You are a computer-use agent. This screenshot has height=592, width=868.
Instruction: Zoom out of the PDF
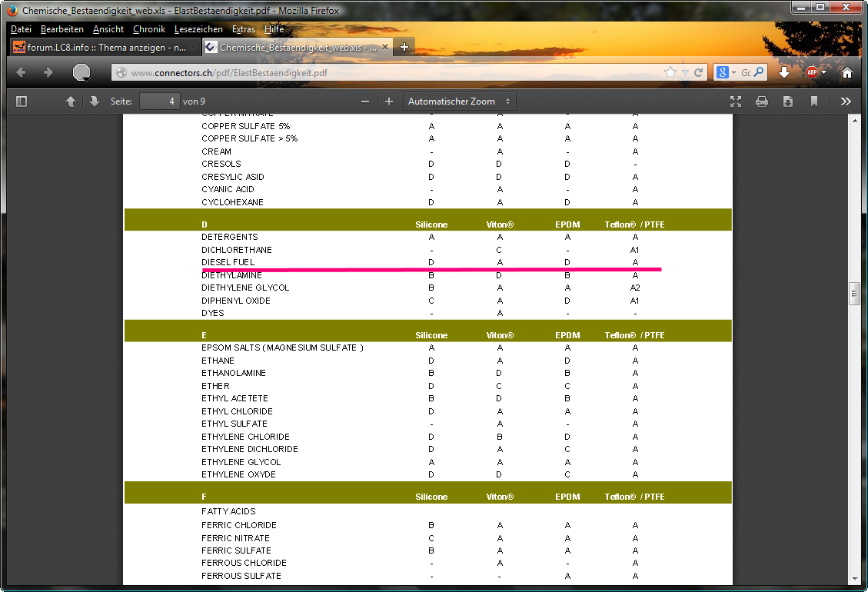pyautogui.click(x=365, y=101)
